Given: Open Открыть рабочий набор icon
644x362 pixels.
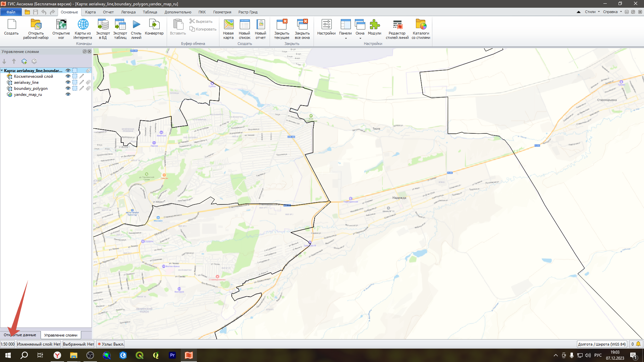Looking at the screenshot, I should (36, 25).
